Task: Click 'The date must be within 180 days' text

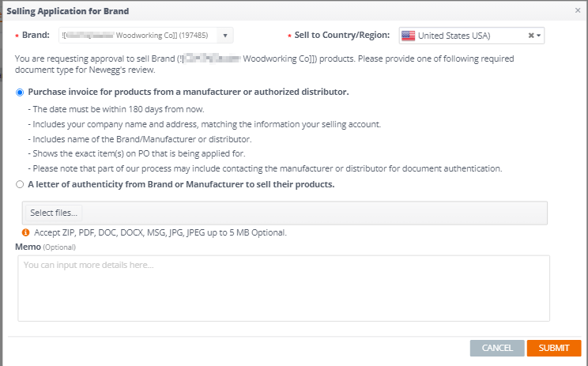Action: [116, 110]
